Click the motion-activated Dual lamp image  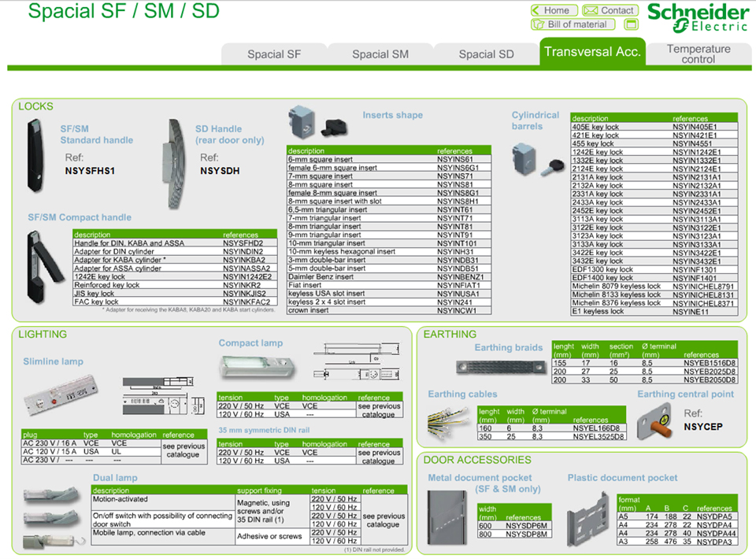51,495
